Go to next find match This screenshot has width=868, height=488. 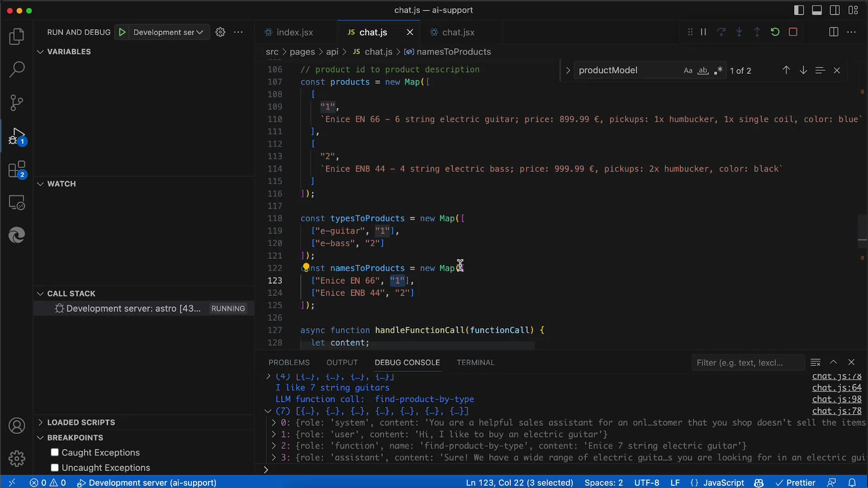point(803,70)
